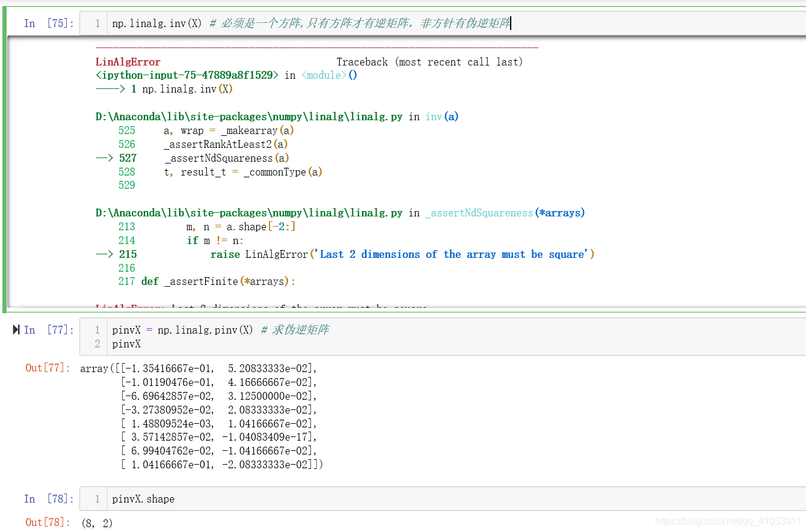Select the In [77] prompt label
The image size is (806, 532).
click(49, 330)
